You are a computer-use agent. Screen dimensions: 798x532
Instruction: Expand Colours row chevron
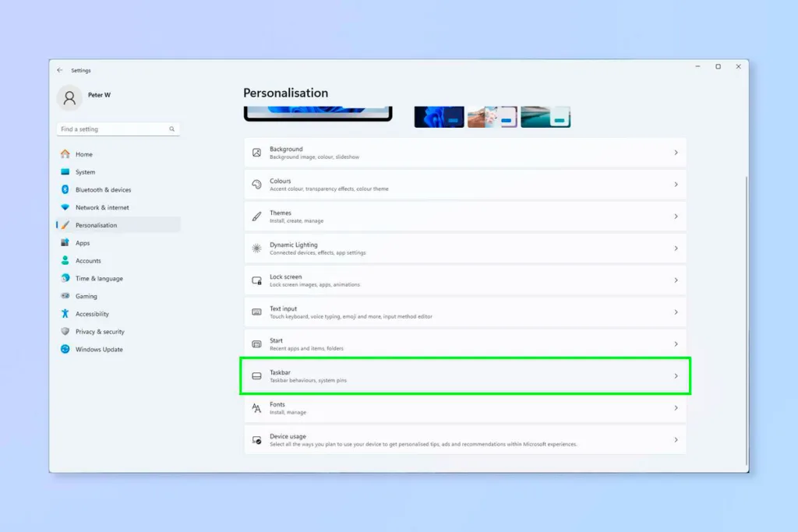click(x=676, y=184)
